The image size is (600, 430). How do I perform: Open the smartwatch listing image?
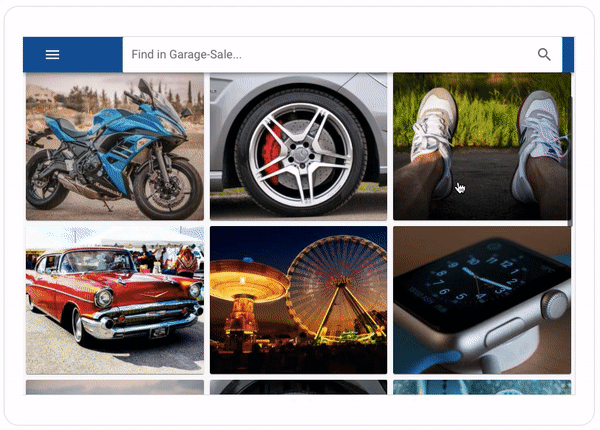pyautogui.click(x=482, y=300)
